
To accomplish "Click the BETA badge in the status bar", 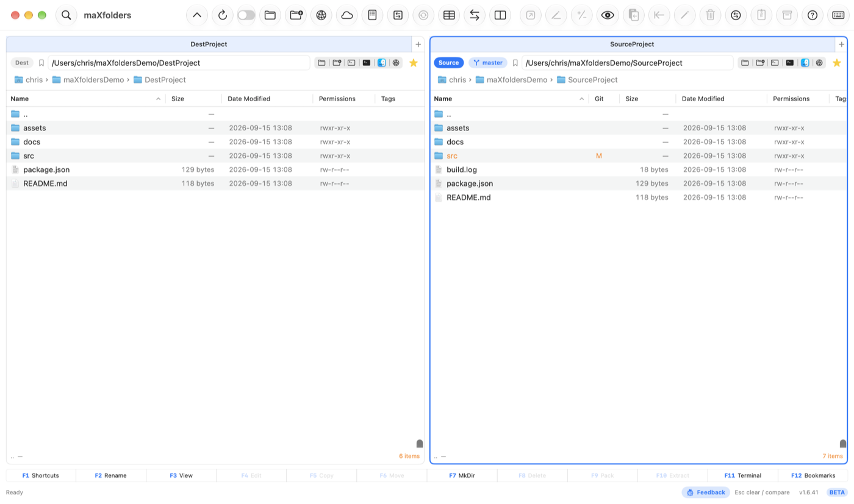I will [837, 492].
